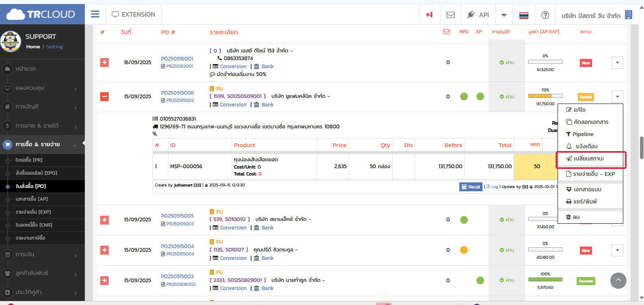Screen dimensions: 644x305
Task: Expand the การเงิน sidebar menu
Action: tap(42, 255)
